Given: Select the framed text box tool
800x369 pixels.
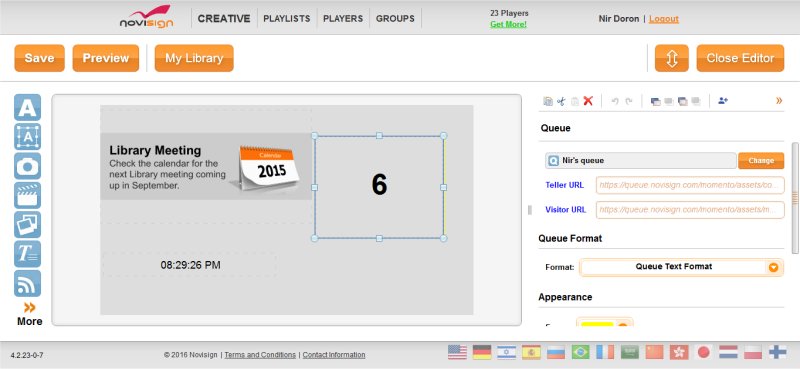Looking at the screenshot, I should coord(28,136).
